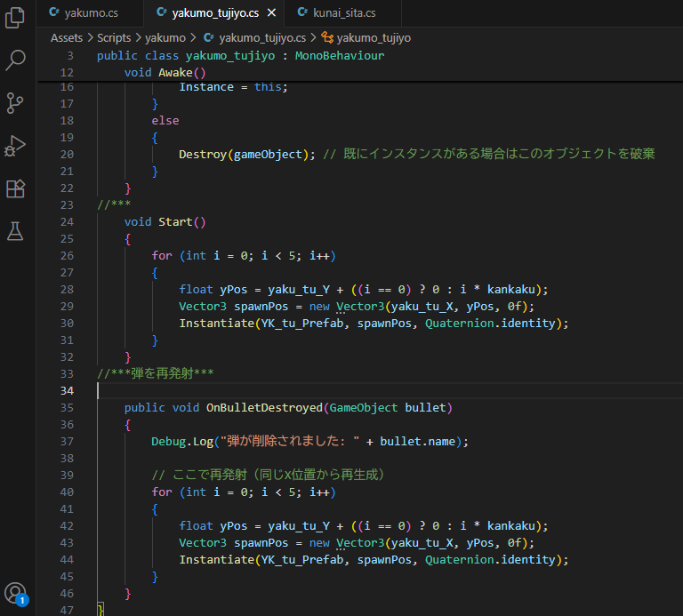Click the Scripts breadcrumb
The image size is (683, 616).
coord(114,38)
